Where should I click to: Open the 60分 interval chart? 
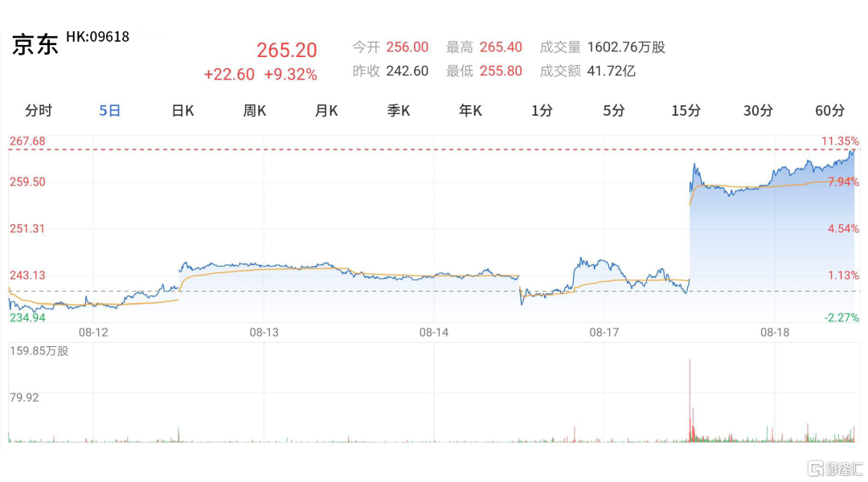tap(830, 111)
